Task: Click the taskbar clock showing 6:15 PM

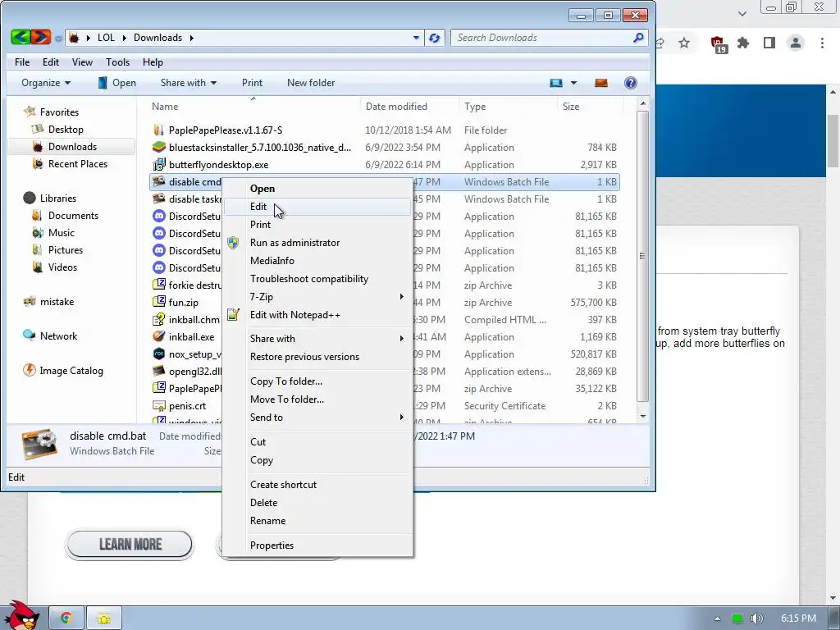Action: (x=798, y=619)
